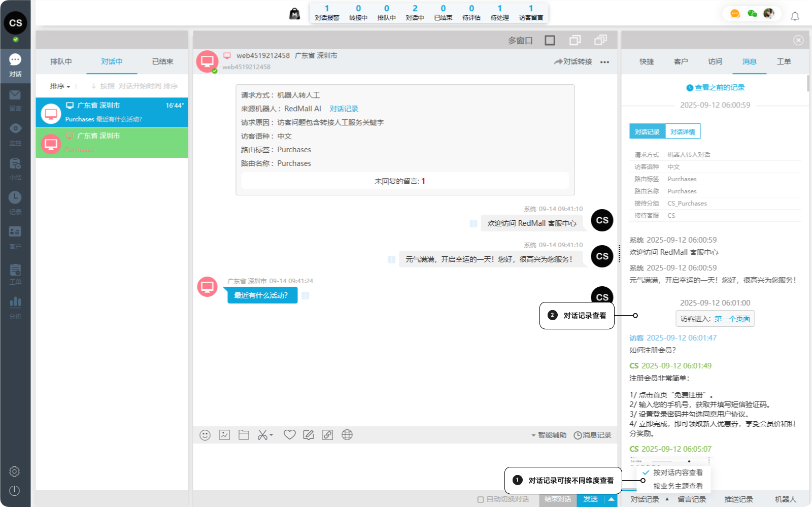The height and width of the screenshot is (507, 812).
Task: Click the heart favorite icon
Action: [289, 435]
